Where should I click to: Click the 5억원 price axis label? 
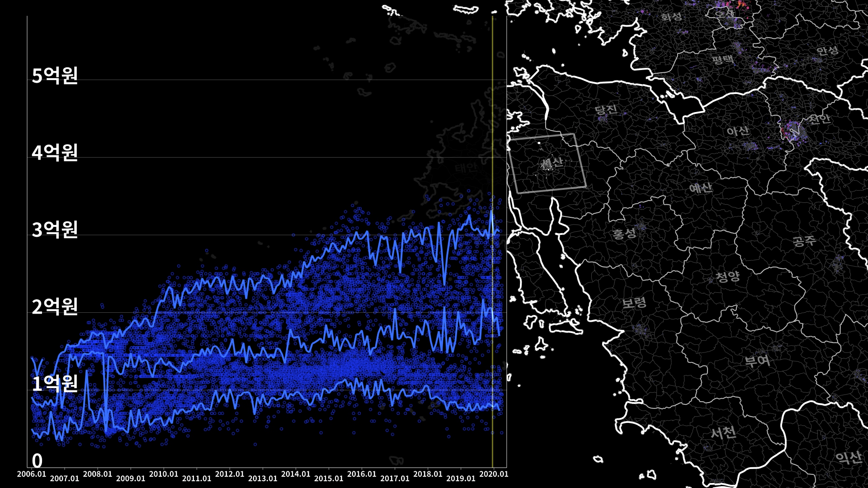tap(55, 75)
